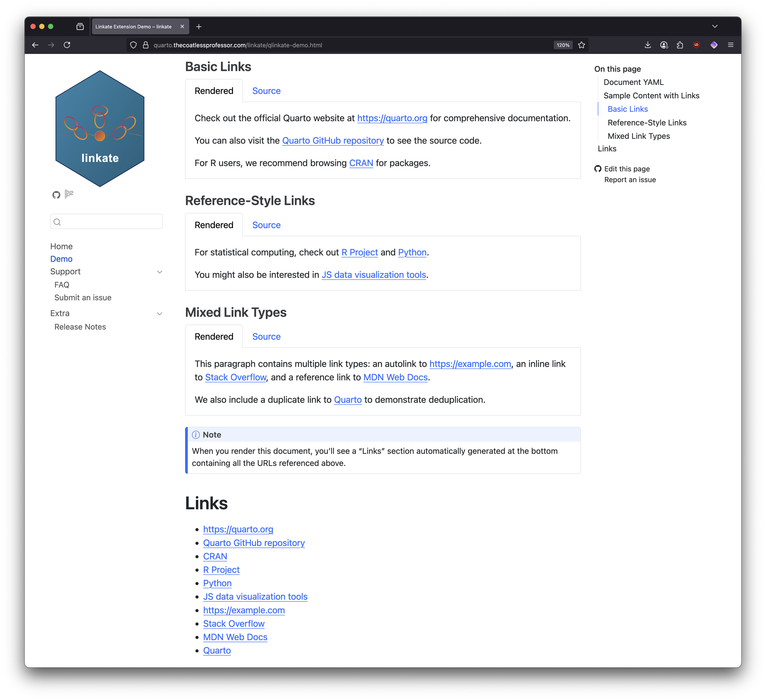This screenshot has width=766, height=700.
Task: Open the recent browsing tab icon
Action: coord(80,27)
